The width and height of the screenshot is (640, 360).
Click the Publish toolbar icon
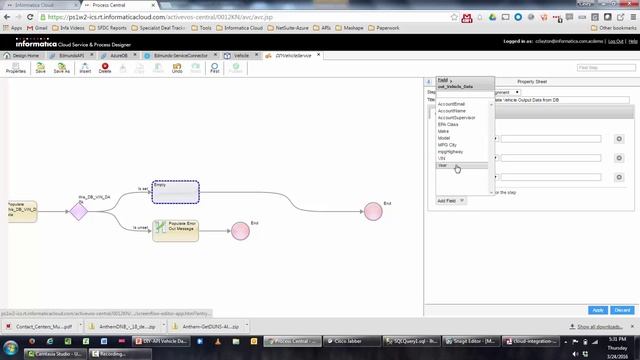236,68
